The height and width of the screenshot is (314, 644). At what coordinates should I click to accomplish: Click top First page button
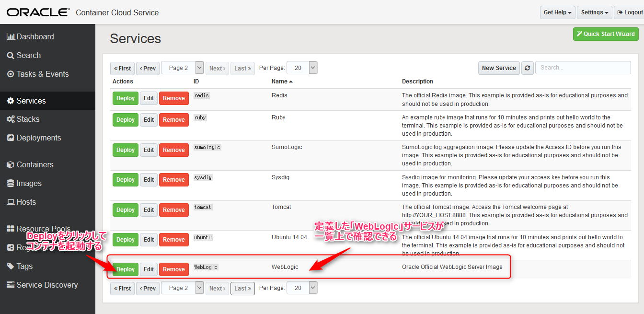[122, 69]
